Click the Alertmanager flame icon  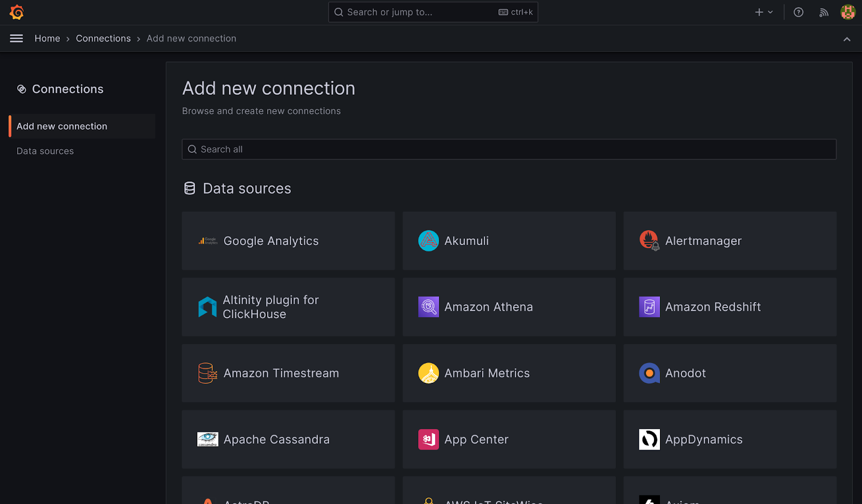click(649, 241)
